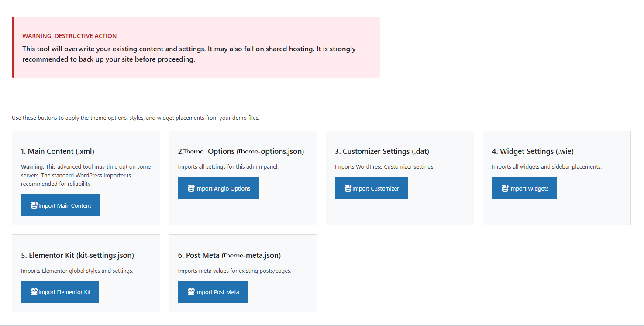Click the database icon on Import Main Content
The image size is (644, 326).
coord(34,205)
